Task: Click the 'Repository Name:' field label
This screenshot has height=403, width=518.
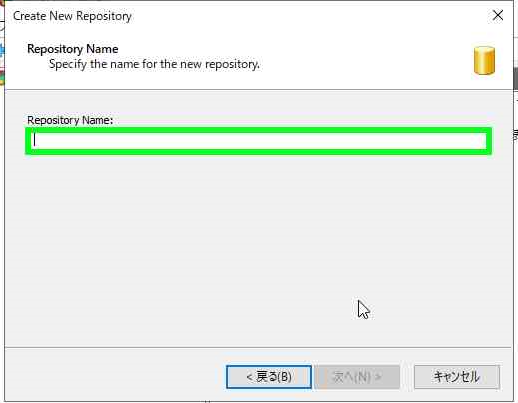Action: click(70, 120)
